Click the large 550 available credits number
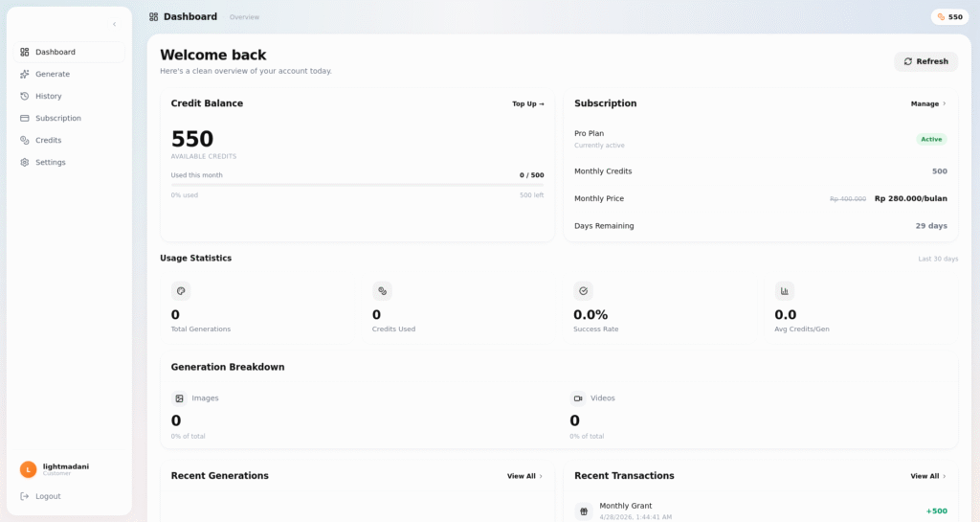The image size is (980, 522). click(x=192, y=139)
